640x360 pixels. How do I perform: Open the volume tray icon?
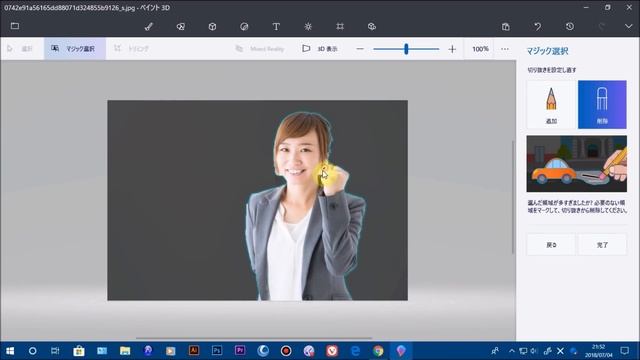point(533,351)
